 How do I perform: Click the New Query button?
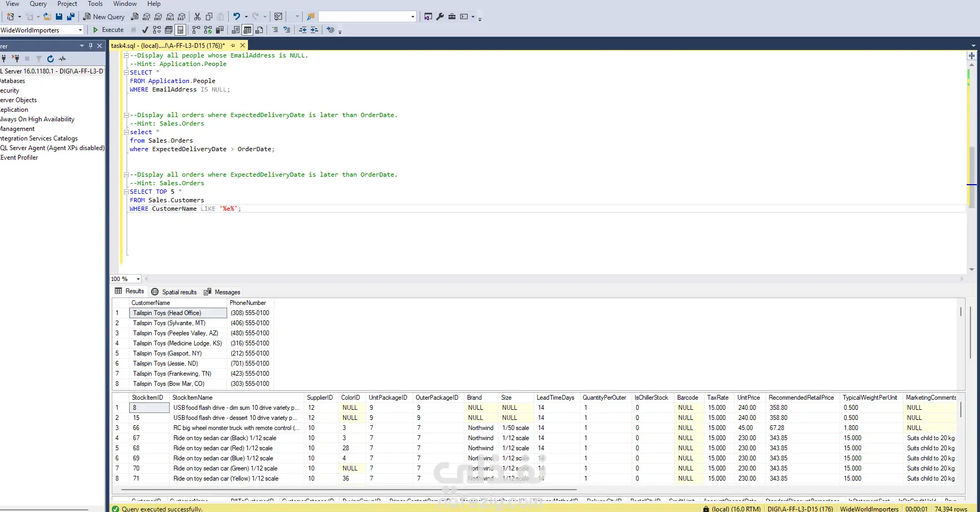[104, 16]
